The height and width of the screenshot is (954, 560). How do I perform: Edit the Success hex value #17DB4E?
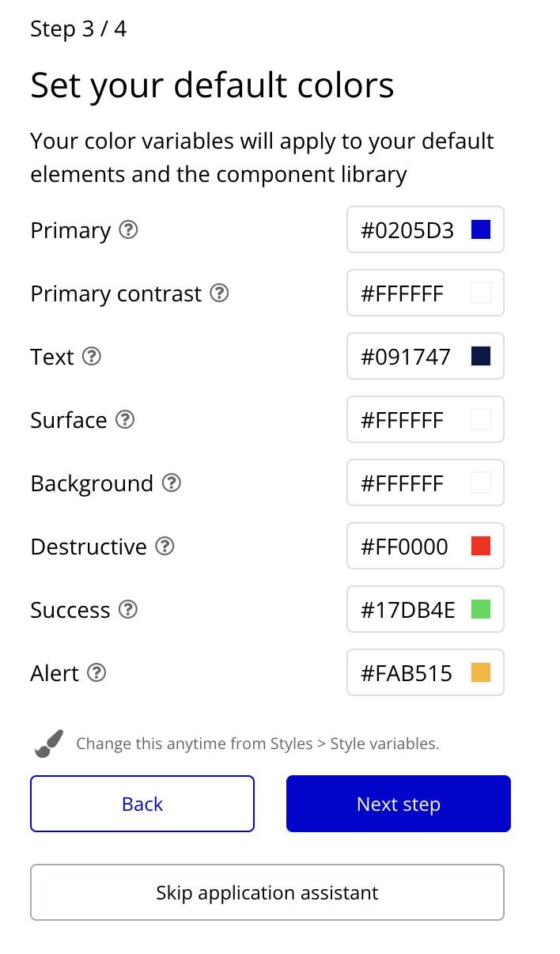[407, 610]
